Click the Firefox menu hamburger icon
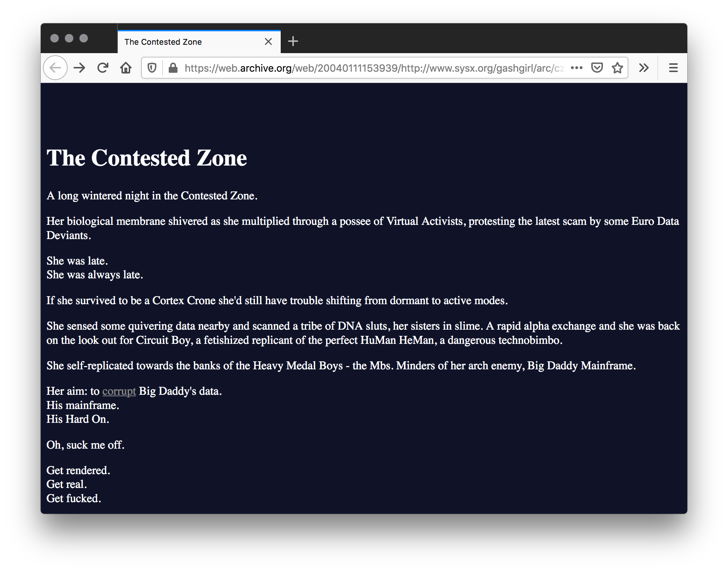 coord(673,67)
